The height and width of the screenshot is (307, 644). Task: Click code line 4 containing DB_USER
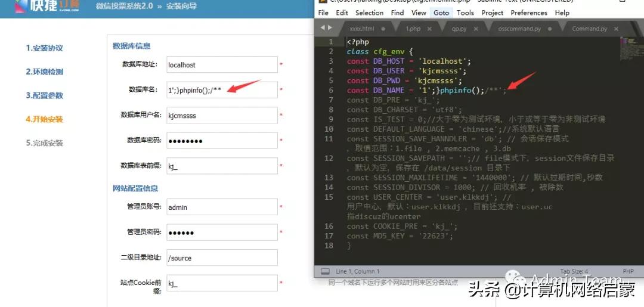[x=406, y=71]
